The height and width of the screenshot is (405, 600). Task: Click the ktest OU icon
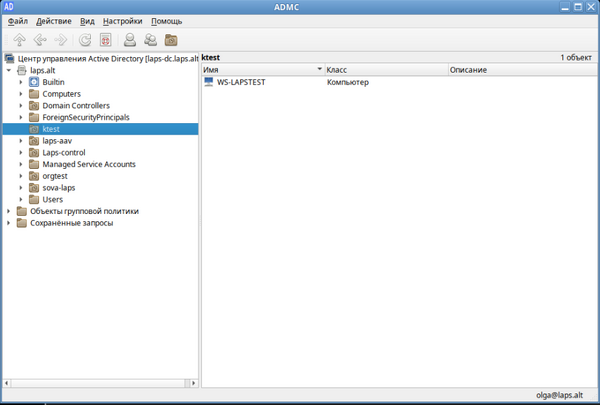click(34, 129)
